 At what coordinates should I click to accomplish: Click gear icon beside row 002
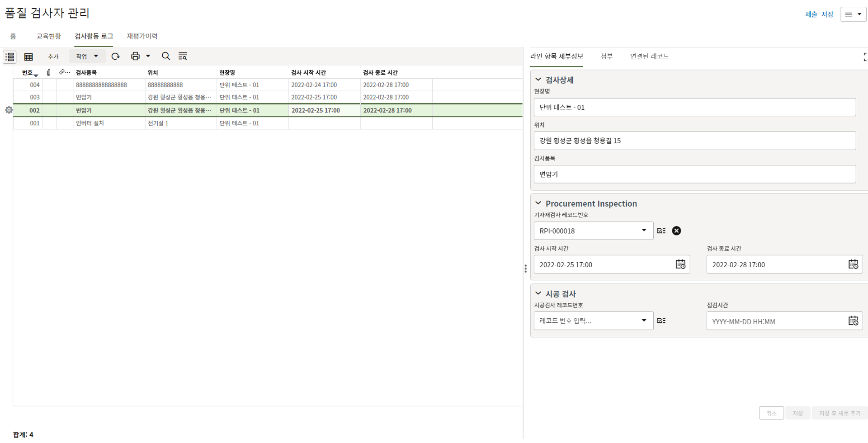9,110
